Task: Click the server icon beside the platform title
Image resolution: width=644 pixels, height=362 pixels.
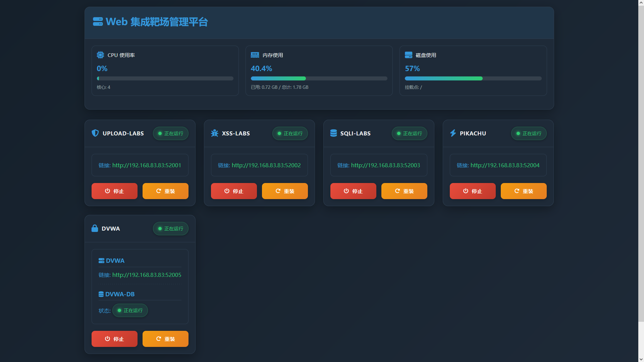Action: point(98,22)
